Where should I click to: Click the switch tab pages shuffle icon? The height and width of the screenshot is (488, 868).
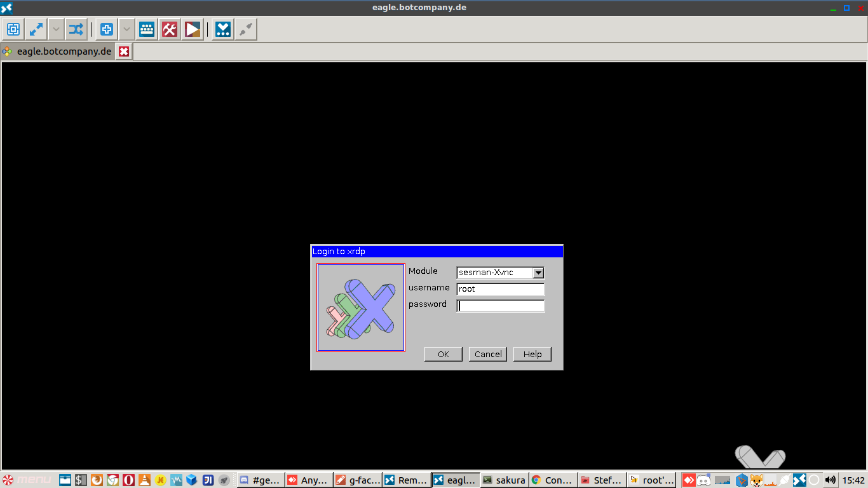pyautogui.click(x=76, y=29)
